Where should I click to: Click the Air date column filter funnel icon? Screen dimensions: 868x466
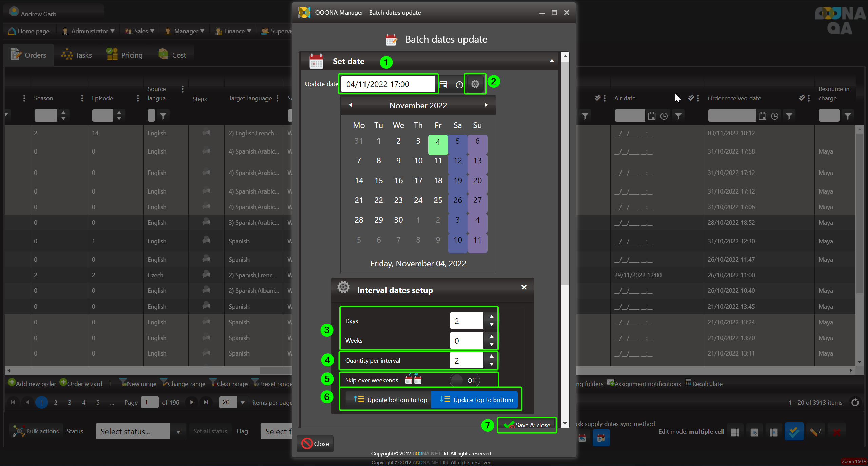[x=678, y=116]
